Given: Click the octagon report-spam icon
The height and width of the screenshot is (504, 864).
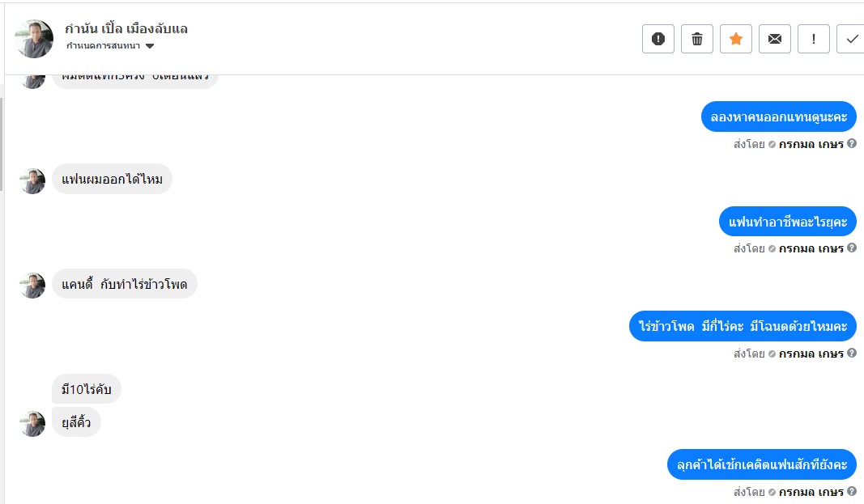Looking at the screenshot, I should click(658, 39).
